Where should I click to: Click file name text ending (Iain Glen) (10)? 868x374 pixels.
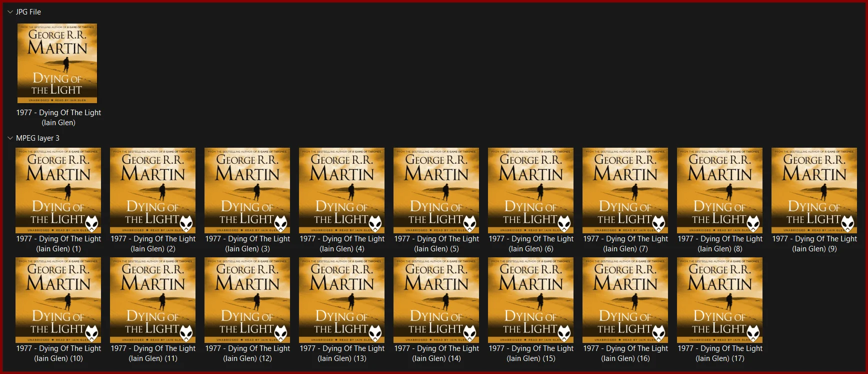(58, 353)
